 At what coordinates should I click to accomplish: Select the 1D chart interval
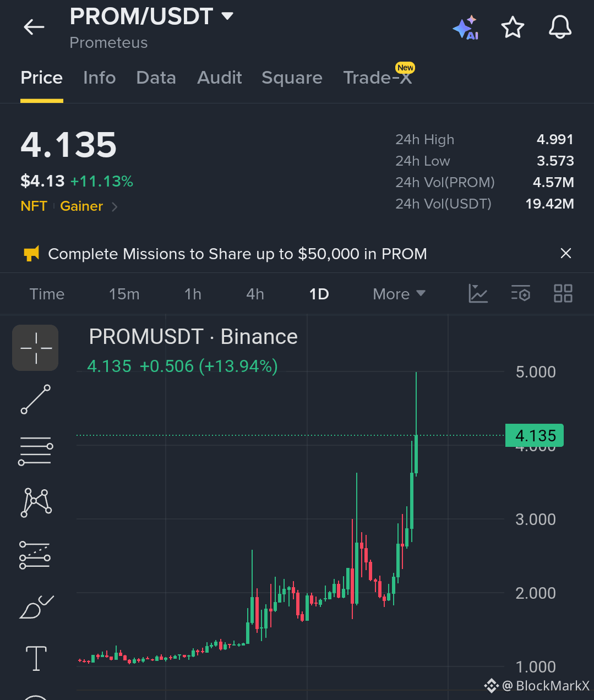click(319, 294)
